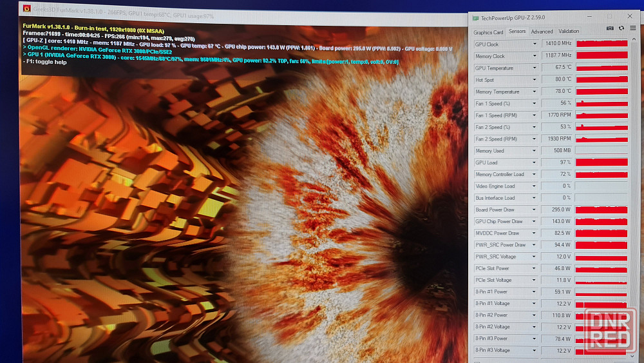Open the 8-Pin #2 Power dropdown

tap(534, 315)
